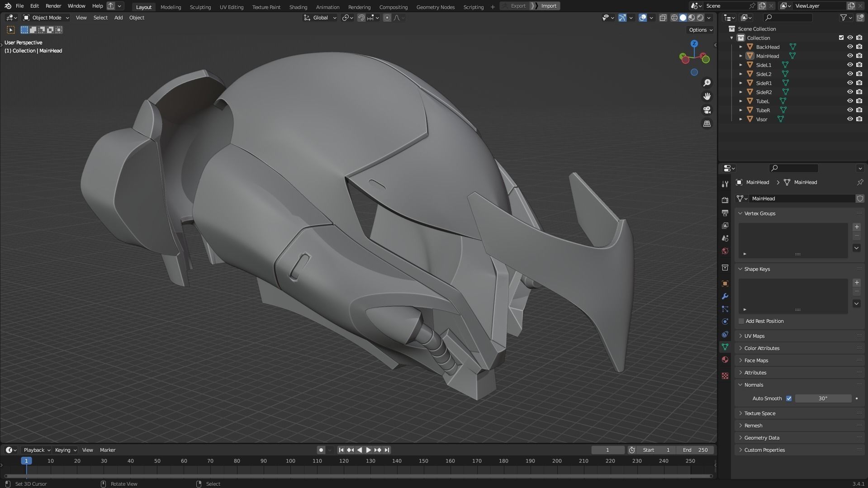The height and width of the screenshot is (488, 868).
Task: Click the Auto Smooth angle slider
Action: (x=823, y=398)
